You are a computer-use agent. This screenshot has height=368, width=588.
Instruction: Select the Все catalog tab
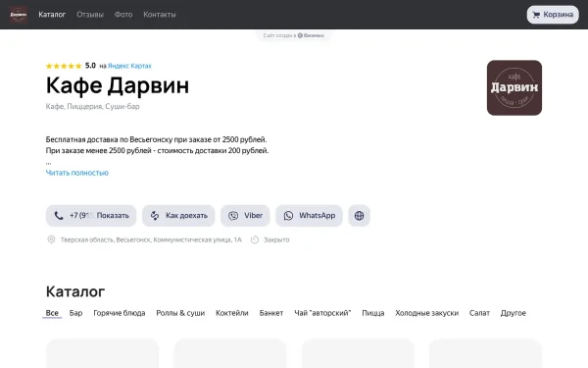(x=52, y=313)
